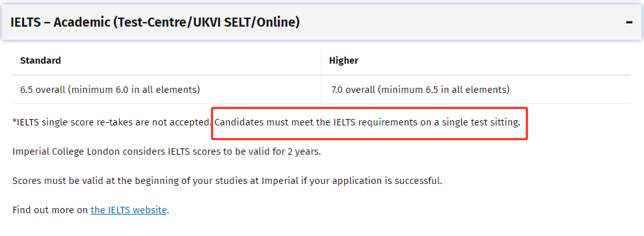Click the re-takes are not accepted sentence
The height and width of the screenshot is (236, 644).
[x=112, y=122]
